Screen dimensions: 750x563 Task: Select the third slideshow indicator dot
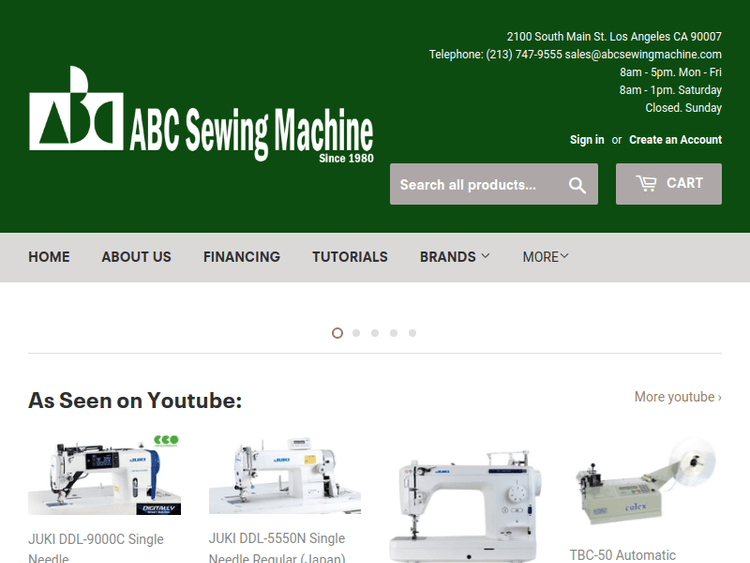click(375, 333)
